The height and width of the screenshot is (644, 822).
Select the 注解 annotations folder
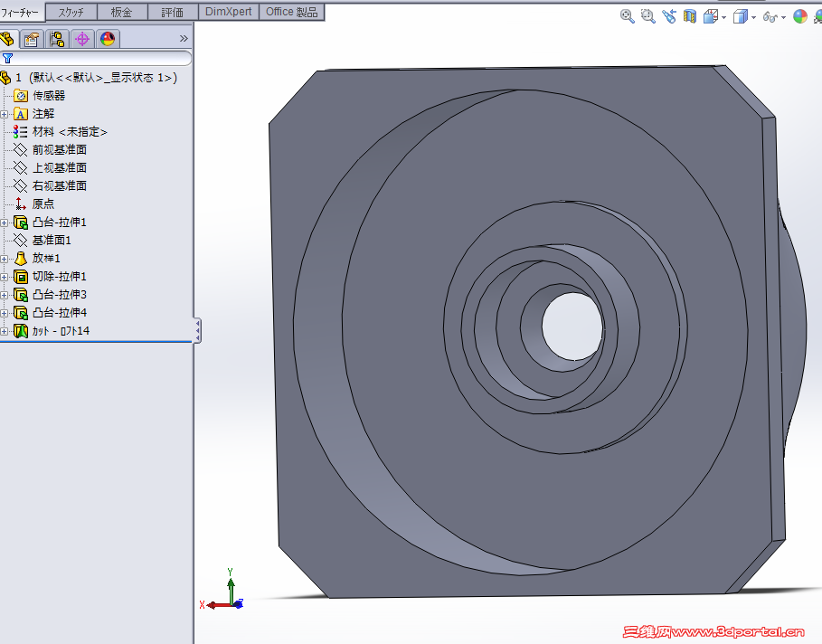click(43, 114)
